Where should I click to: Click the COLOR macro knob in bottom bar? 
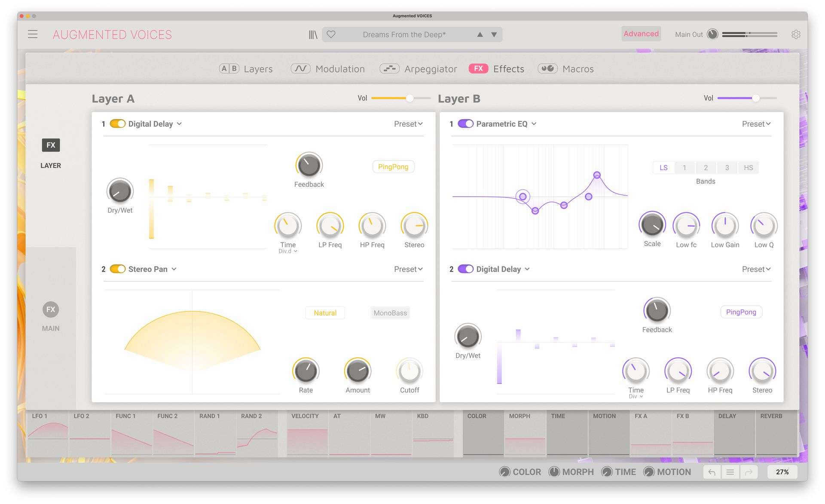point(504,472)
